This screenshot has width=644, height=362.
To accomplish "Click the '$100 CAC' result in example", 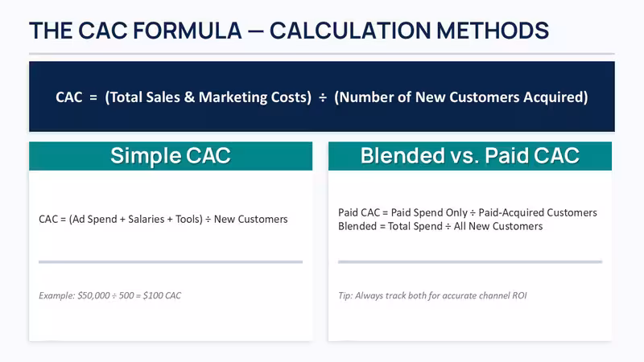I will (162, 295).
